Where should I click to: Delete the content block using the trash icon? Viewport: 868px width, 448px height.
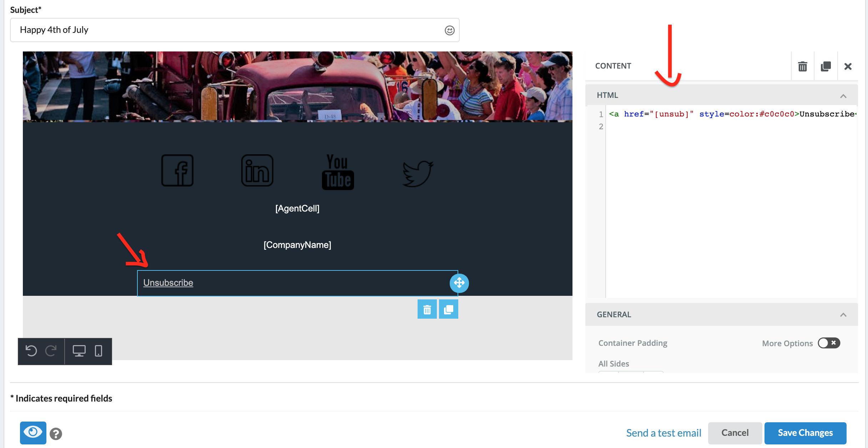tap(803, 66)
